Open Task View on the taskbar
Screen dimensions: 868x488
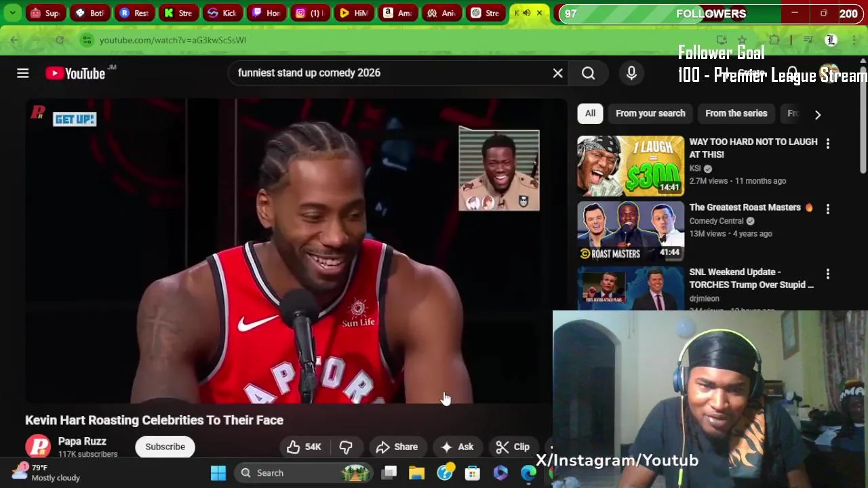pyautogui.click(x=389, y=473)
